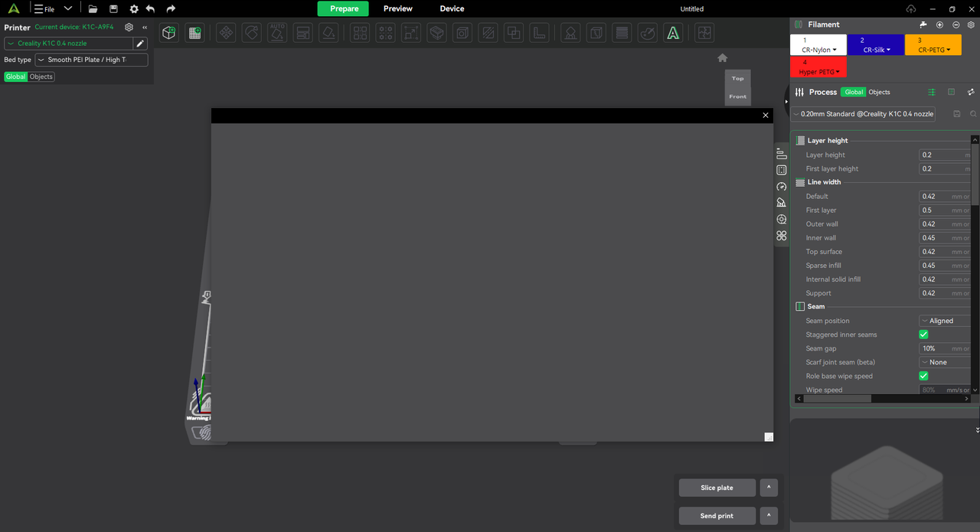Click the Add plate icon

(x=195, y=33)
